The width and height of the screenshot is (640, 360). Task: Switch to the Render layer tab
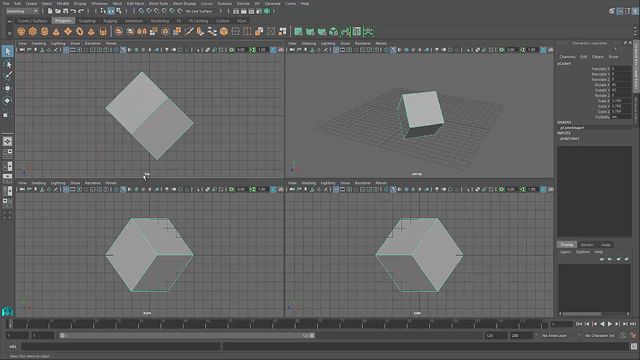pyautogui.click(x=587, y=245)
